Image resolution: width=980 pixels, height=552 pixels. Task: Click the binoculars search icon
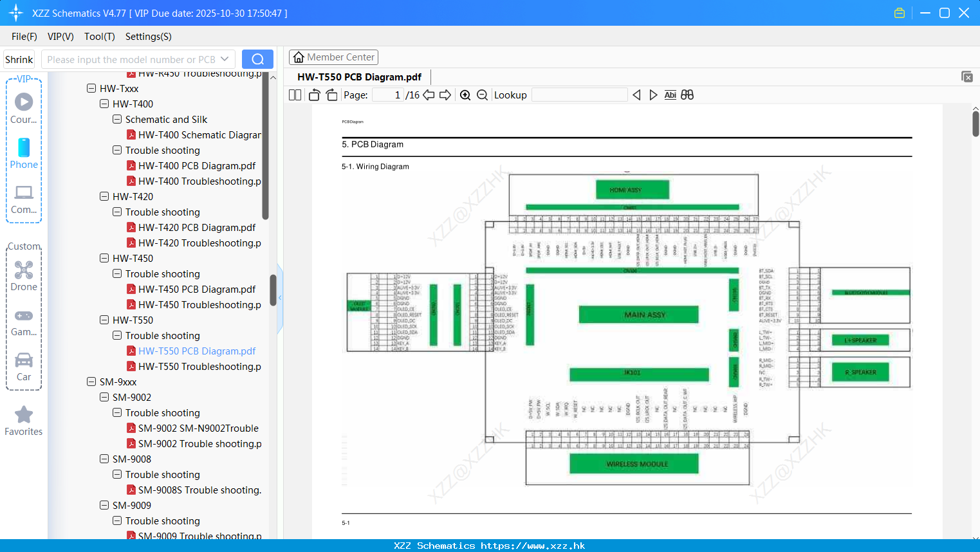pos(687,95)
